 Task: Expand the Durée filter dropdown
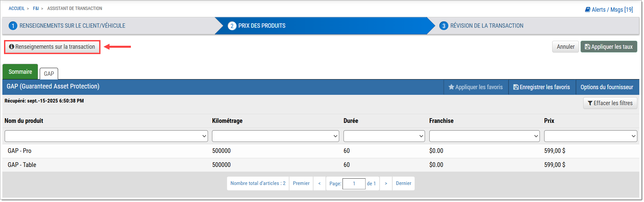click(x=384, y=136)
